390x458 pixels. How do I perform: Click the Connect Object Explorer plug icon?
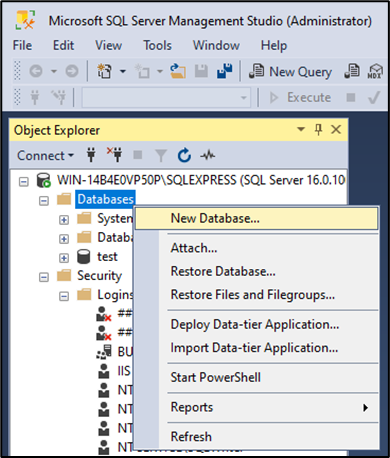(x=91, y=155)
